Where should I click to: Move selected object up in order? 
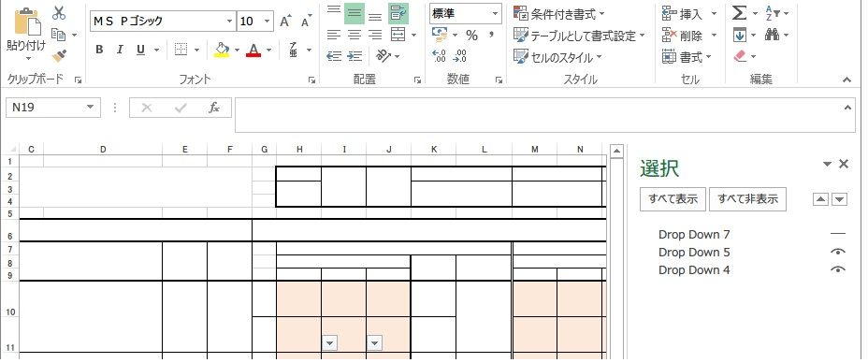(820, 200)
